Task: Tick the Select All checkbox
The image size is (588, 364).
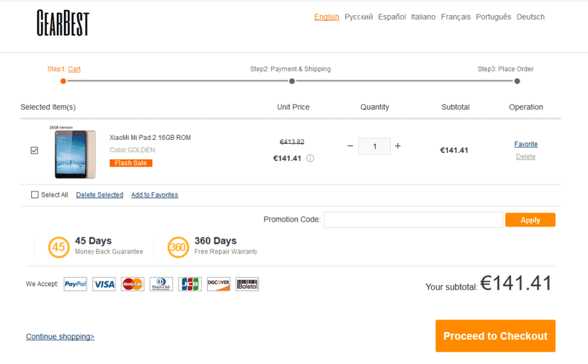Action: (x=35, y=195)
